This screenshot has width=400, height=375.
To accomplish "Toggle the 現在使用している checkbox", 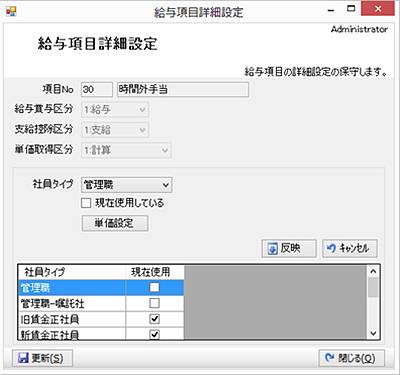I will (x=86, y=203).
